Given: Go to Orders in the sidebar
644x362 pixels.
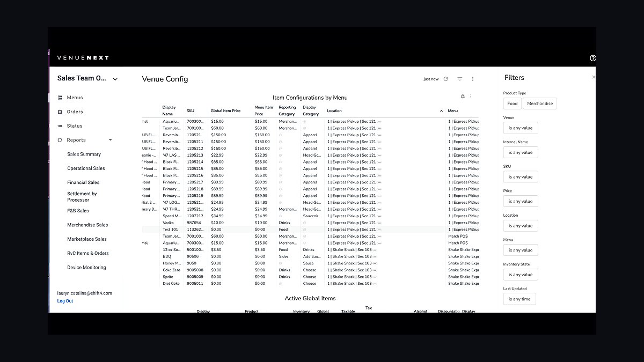Looking at the screenshot, I should point(75,112).
